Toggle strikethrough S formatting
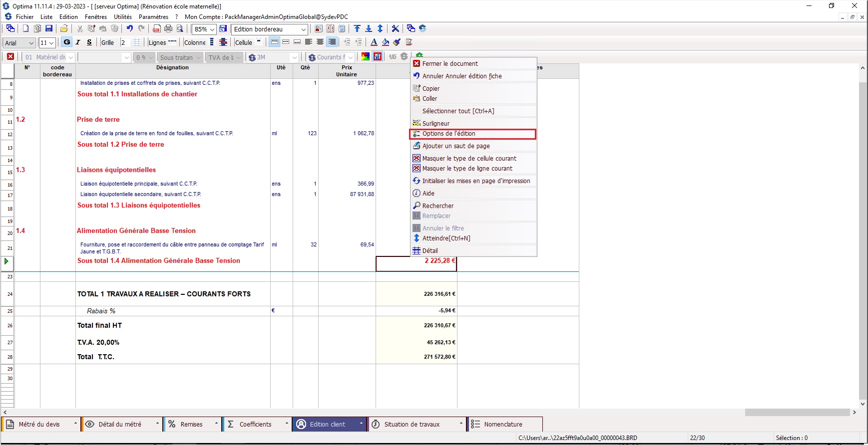 click(89, 42)
